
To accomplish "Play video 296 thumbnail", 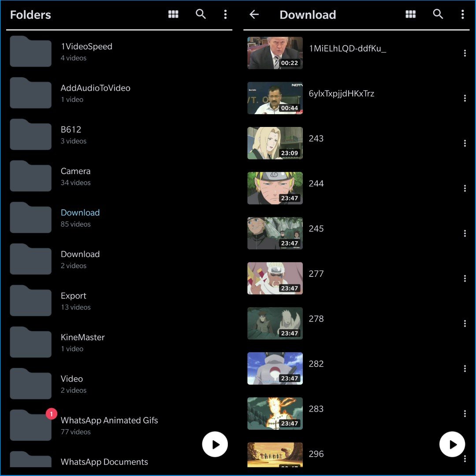I will click(275, 454).
